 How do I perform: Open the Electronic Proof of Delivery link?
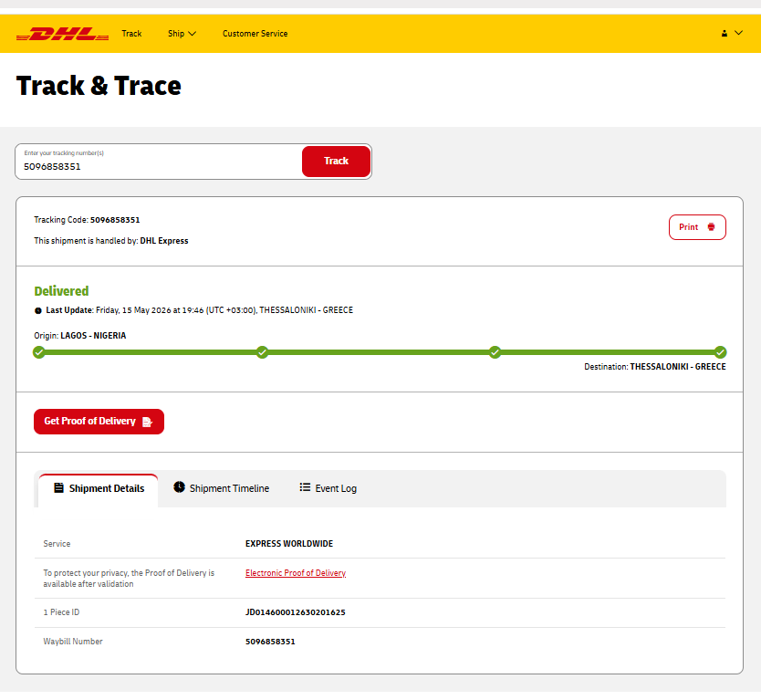[x=295, y=573]
